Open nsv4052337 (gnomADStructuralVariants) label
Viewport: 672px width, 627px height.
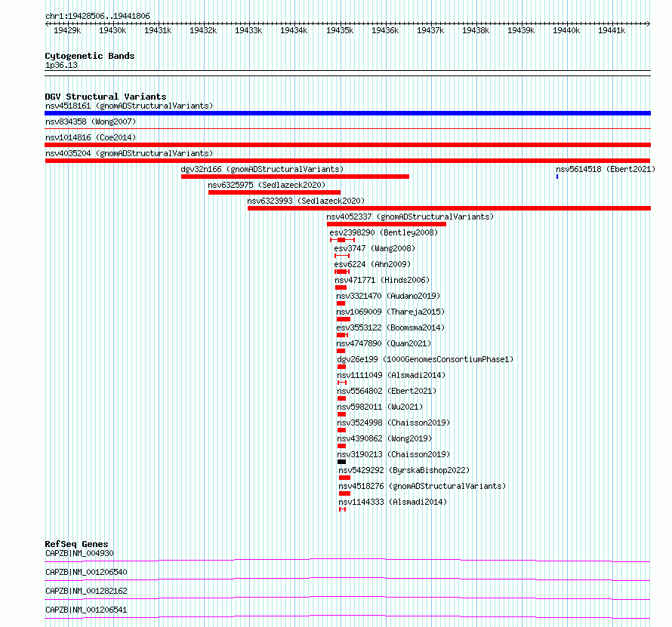(x=410, y=217)
